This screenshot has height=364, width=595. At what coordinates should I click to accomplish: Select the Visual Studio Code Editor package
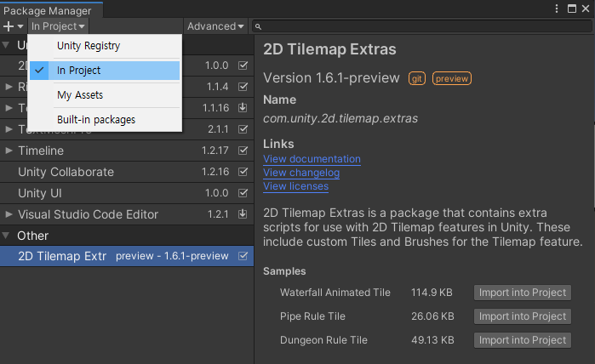[x=127, y=214]
